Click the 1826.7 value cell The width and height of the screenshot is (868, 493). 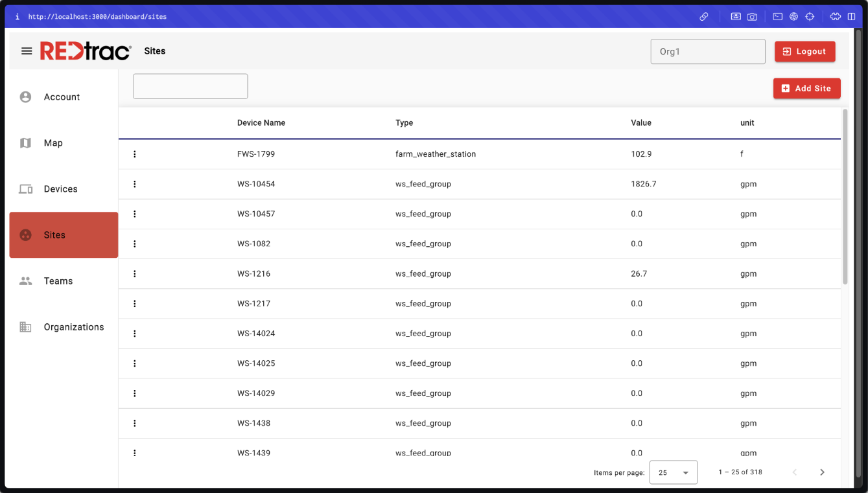tap(644, 184)
